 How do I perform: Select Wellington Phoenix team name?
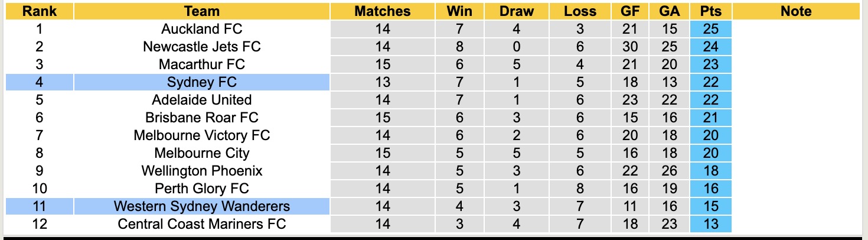tap(201, 171)
